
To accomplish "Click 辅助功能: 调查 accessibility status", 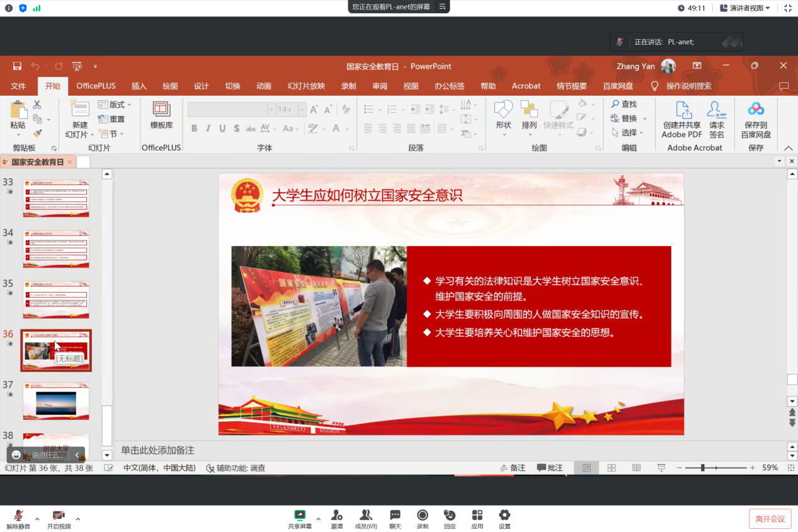I will click(x=236, y=468).
